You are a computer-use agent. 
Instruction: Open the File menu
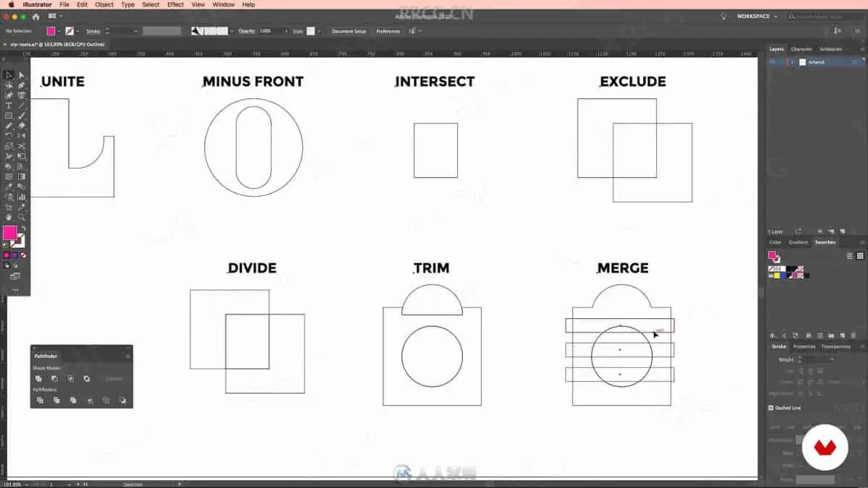64,4
